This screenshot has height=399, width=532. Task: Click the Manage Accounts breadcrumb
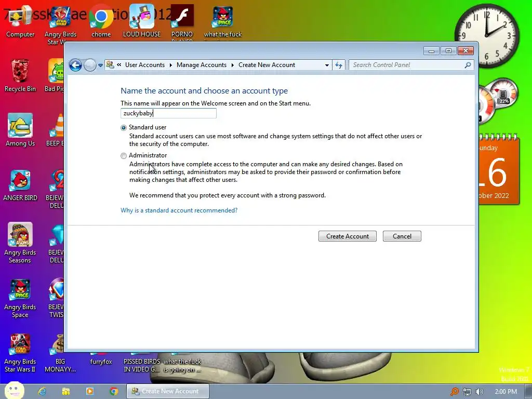coord(202,65)
